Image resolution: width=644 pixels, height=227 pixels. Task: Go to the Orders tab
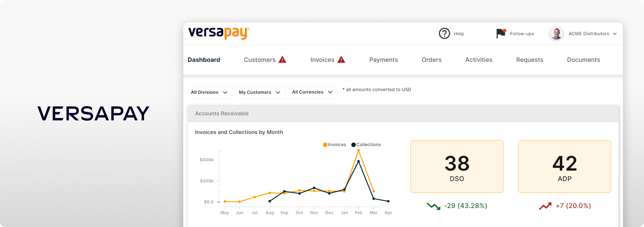[x=432, y=60]
